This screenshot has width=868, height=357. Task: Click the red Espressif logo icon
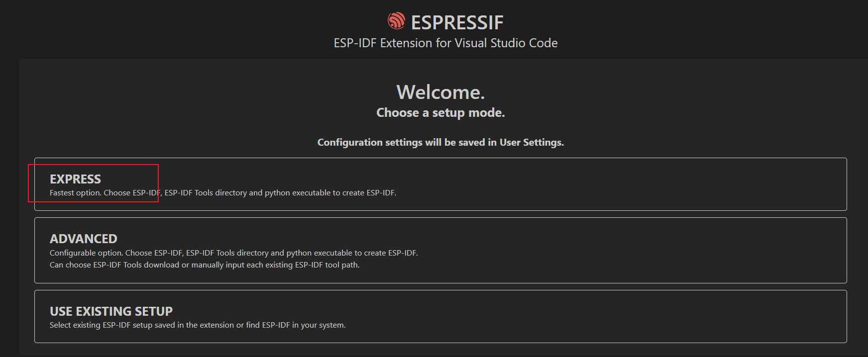pos(396,21)
